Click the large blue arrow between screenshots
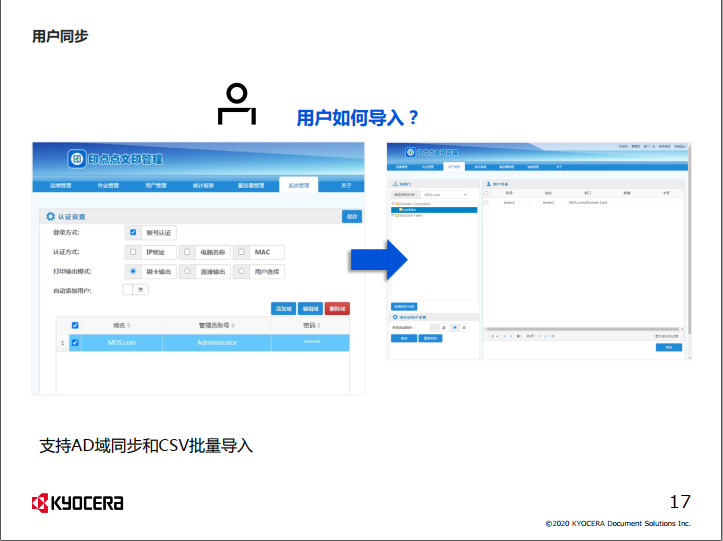 pyautogui.click(x=374, y=260)
